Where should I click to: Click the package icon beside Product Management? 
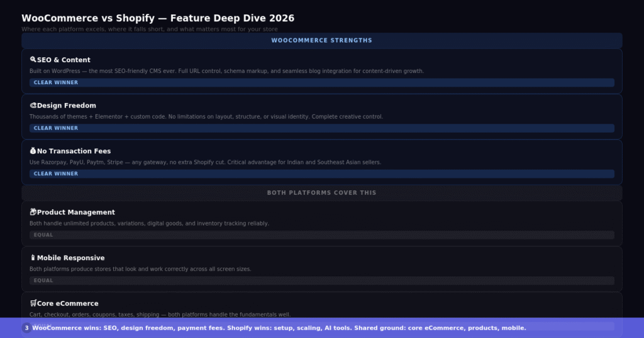tap(33, 212)
